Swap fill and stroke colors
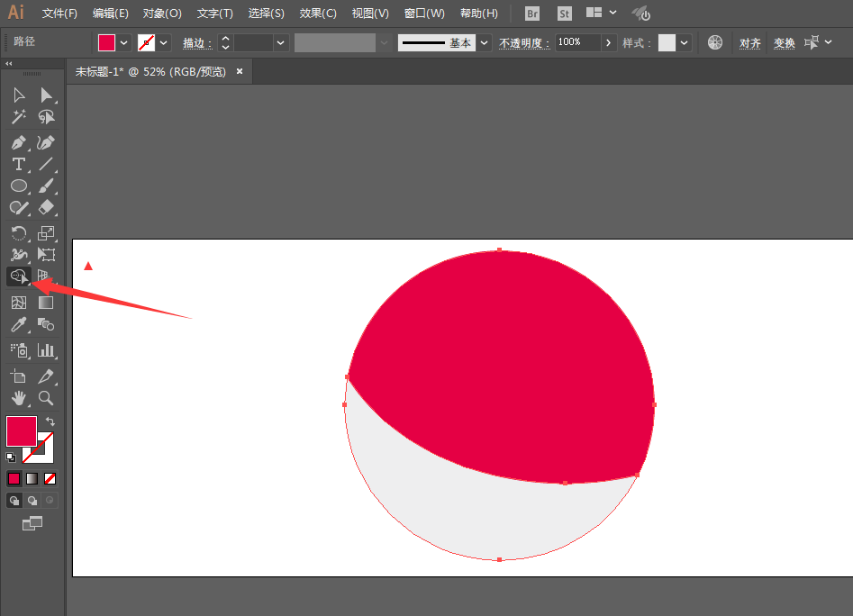Image resolution: width=853 pixels, height=616 pixels. (x=50, y=421)
